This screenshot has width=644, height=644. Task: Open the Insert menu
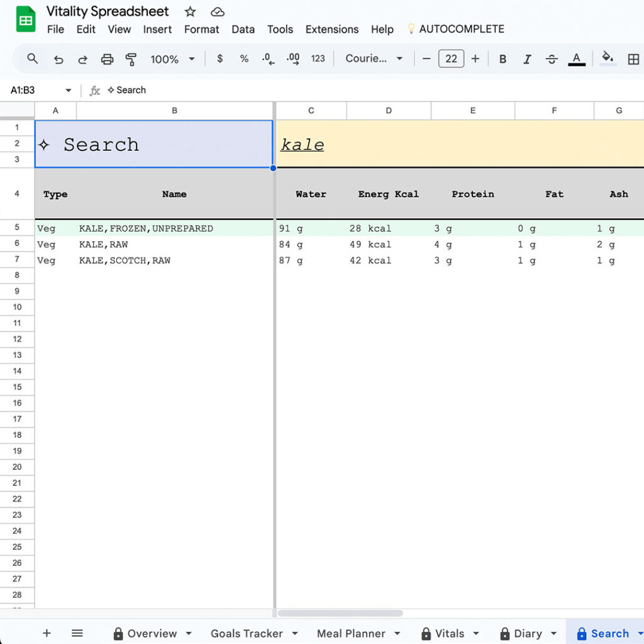pyautogui.click(x=157, y=29)
